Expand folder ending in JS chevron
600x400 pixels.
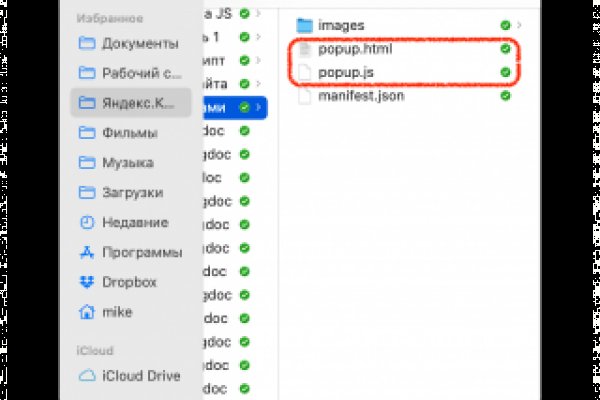coord(259,15)
